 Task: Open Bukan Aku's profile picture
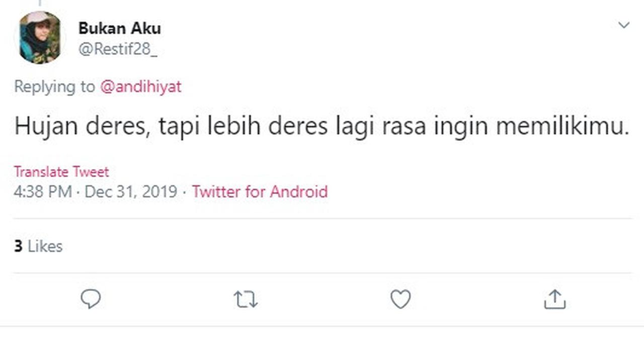click(x=40, y=38)
